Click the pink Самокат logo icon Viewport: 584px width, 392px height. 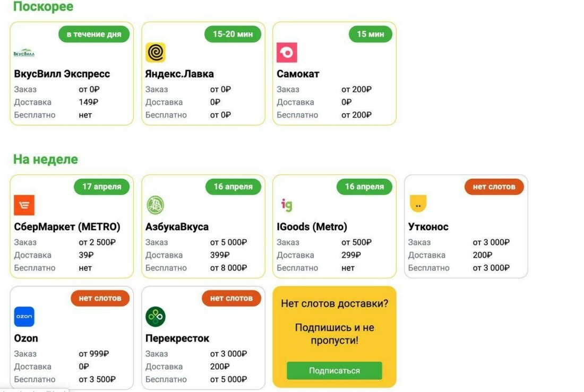tap(287, 53)
